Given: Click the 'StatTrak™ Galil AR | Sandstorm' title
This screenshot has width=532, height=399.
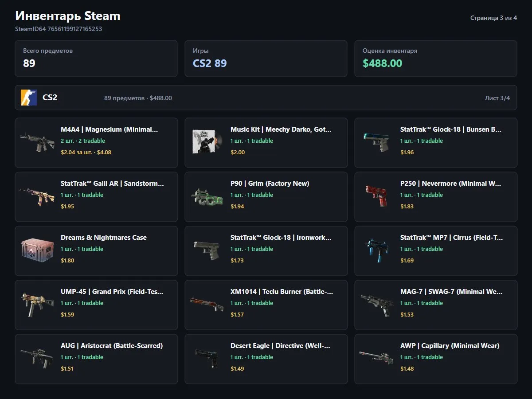Looking at the screenshot, I should point(112,184).
